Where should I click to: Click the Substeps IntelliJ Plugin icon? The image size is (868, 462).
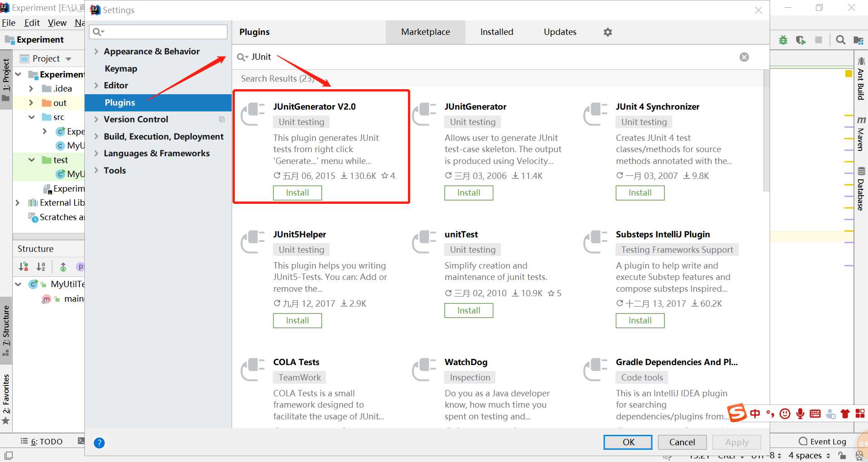point(596,242)
